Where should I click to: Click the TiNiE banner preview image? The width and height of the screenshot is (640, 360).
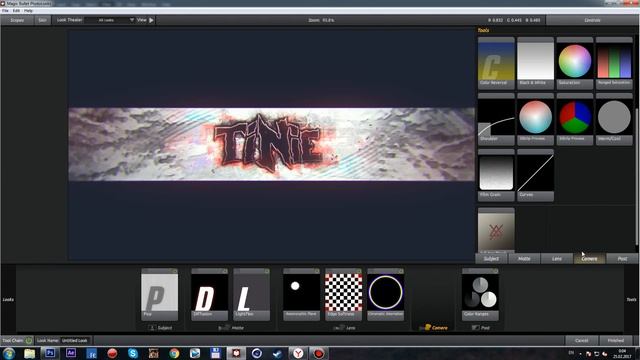(x=272, y=144)
